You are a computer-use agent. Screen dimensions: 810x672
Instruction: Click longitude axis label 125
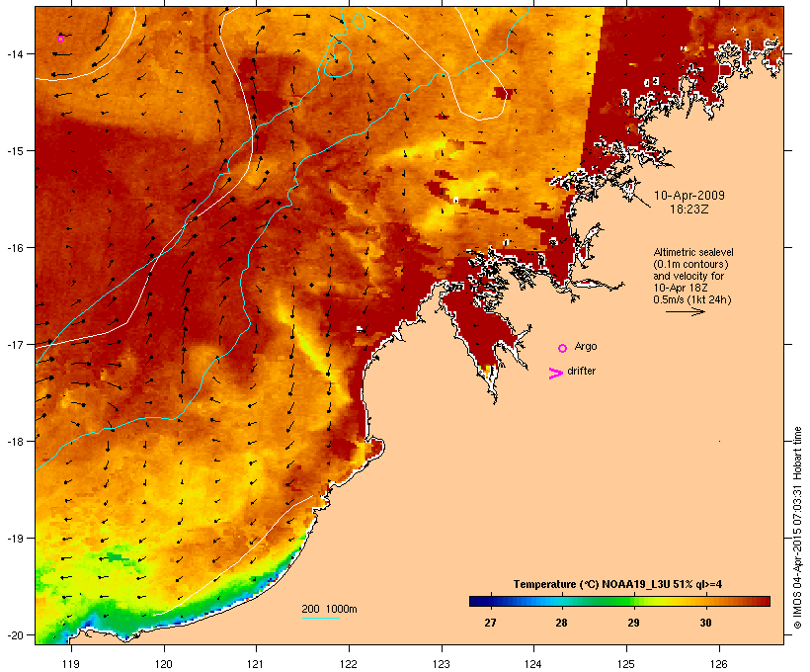click(626, 664)
